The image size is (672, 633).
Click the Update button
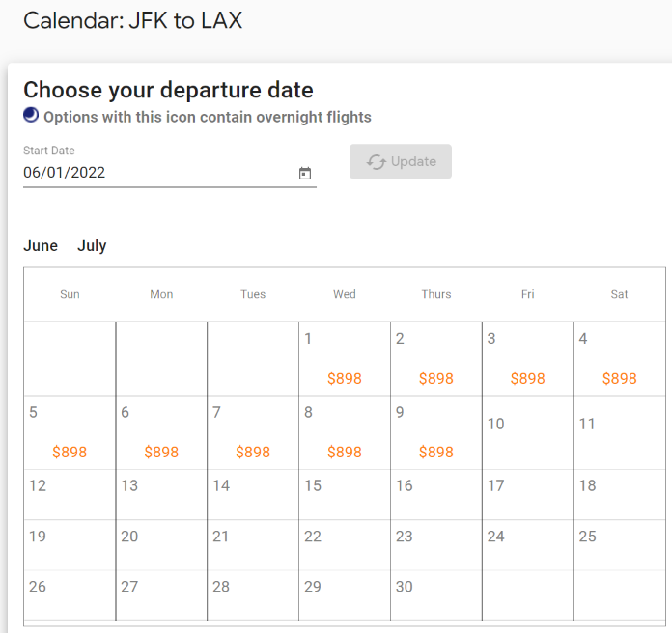click(401, 161)
